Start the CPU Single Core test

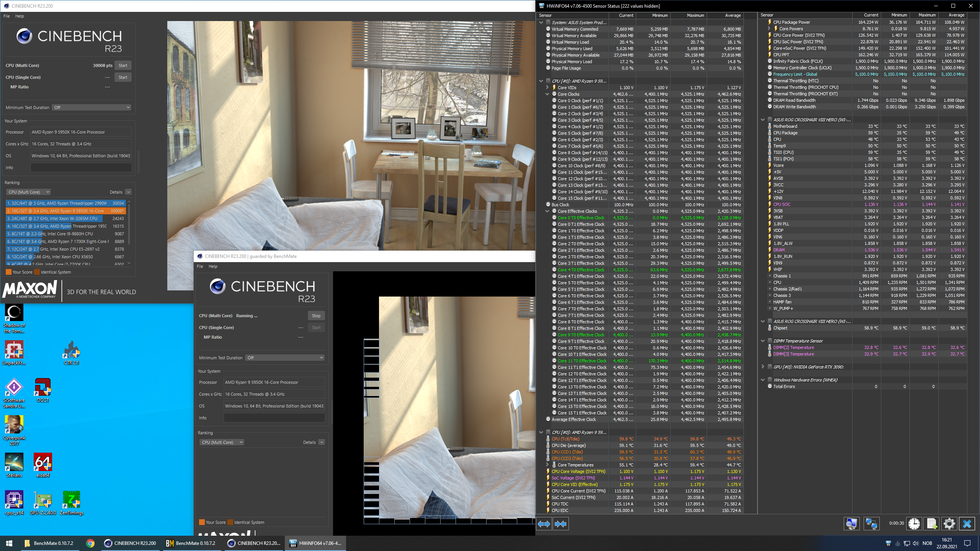click(x=123, y=77)
